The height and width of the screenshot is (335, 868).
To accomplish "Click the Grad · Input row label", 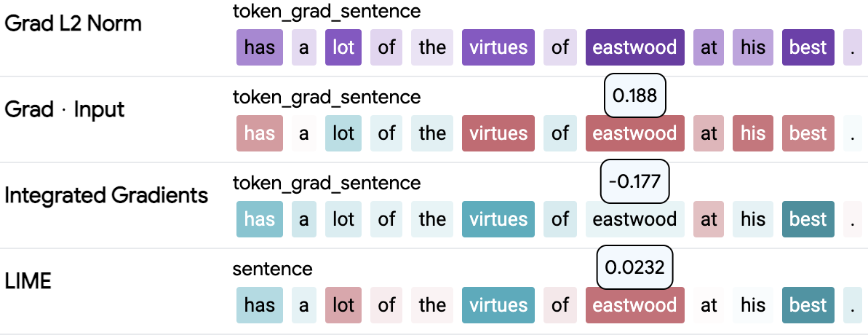I will click(x=65, y=109).
